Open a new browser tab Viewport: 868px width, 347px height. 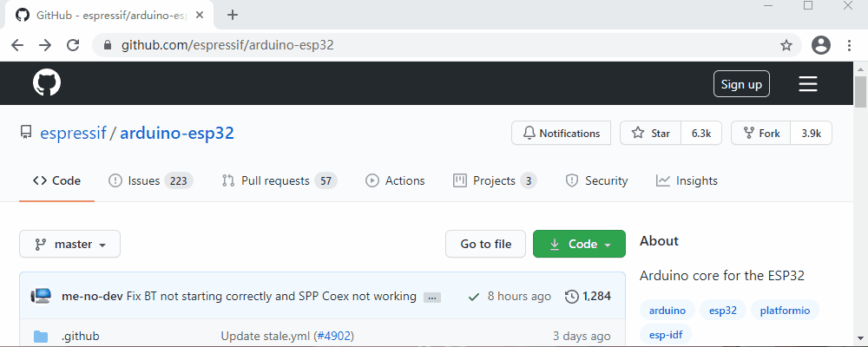click(x=233, y=15)
